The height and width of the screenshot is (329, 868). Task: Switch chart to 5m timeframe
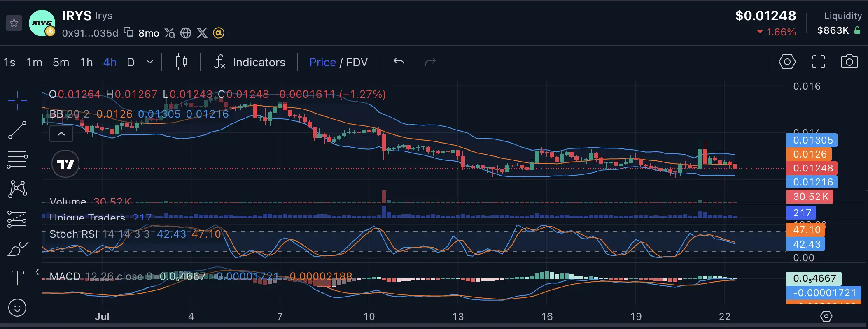tap(61, 63)
